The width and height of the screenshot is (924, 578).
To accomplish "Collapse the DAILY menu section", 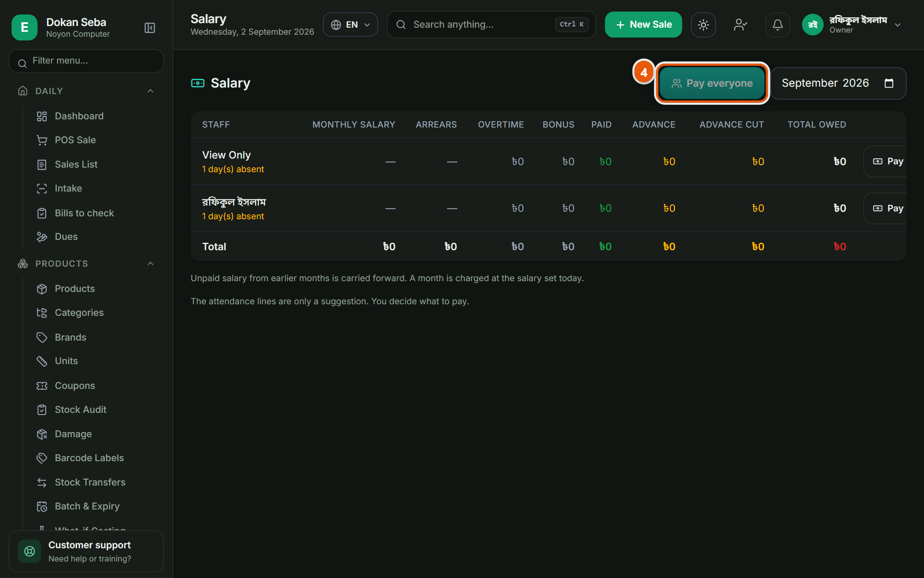I will (x=151, y=91).
